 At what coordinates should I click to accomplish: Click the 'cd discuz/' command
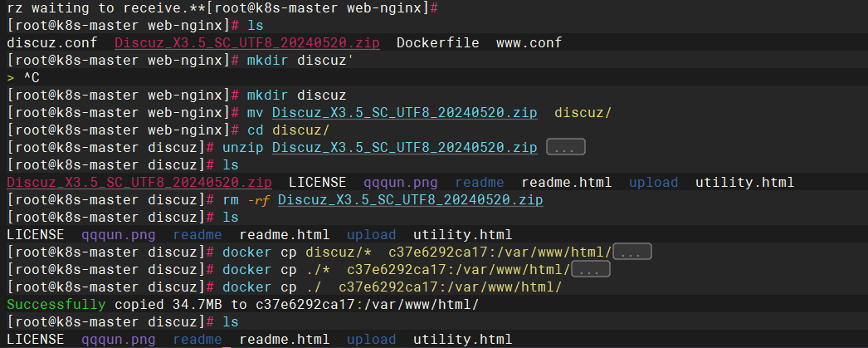pos(288,130)
